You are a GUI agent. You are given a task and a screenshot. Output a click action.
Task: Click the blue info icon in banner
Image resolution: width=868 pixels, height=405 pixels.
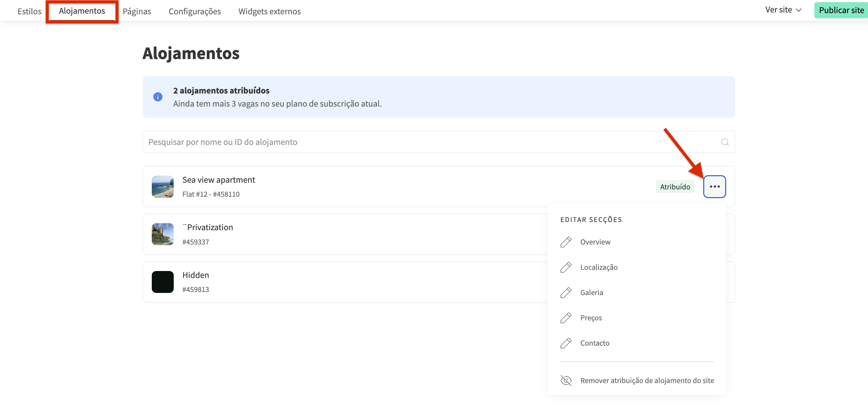[158, 97]
